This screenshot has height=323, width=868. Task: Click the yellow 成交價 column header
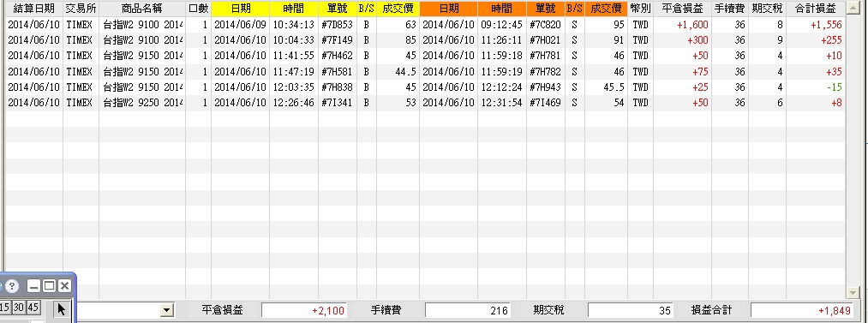[x=398, y=9]
